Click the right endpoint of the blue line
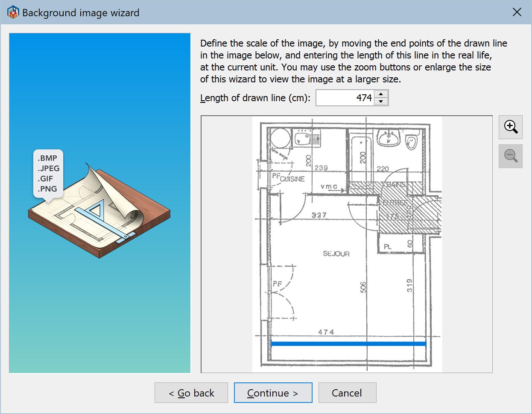The width and height of the screenshot is (532, 414). (x=425, y=343)
